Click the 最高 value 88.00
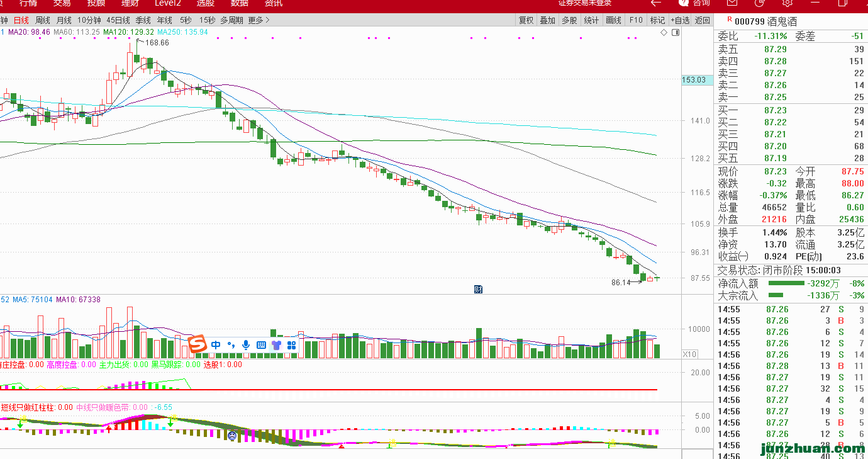Screen dimensions: 868x459 [x=853, y=183]
